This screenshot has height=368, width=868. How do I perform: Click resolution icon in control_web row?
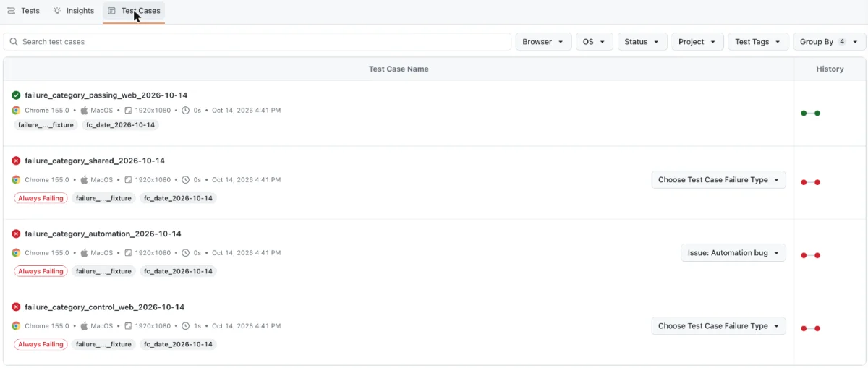129,326
